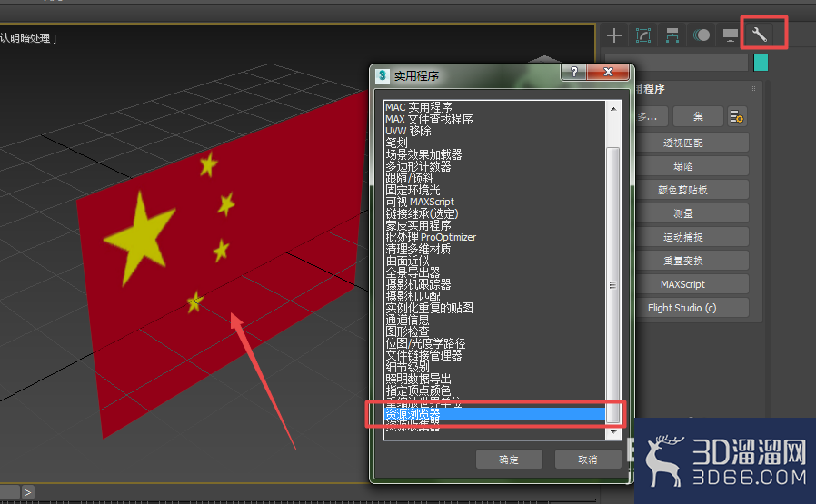
Task: Click the 确定 button
Action: point(509,460)
